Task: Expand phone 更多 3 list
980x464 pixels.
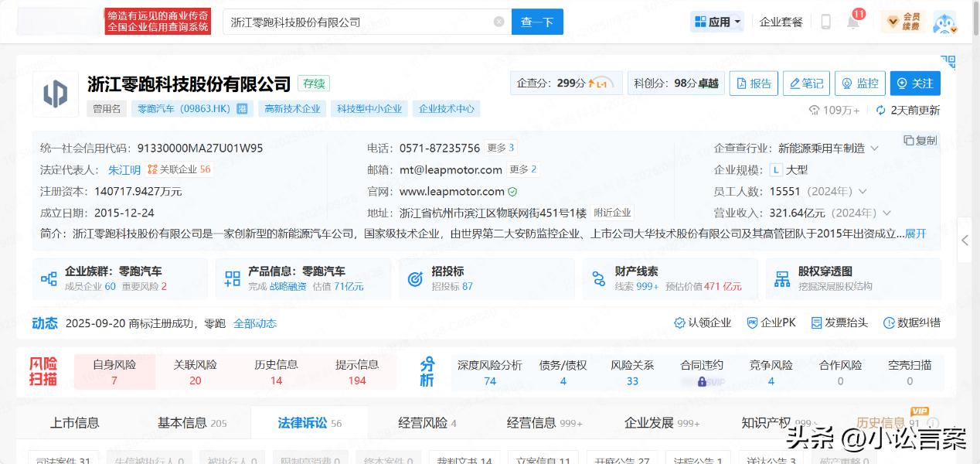Action: point(501,148)
